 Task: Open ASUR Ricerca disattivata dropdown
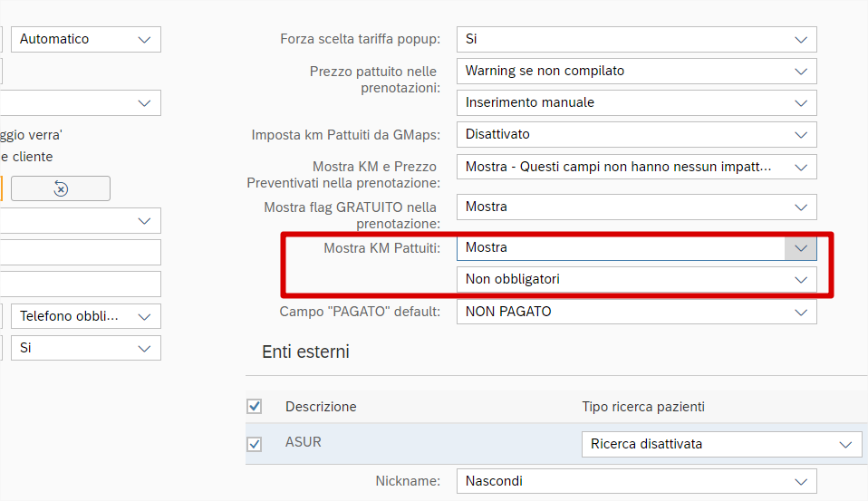point(845,444)
